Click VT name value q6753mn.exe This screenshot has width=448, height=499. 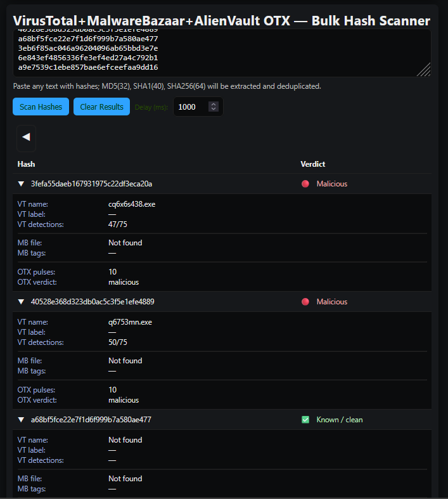tap(130, 322)
